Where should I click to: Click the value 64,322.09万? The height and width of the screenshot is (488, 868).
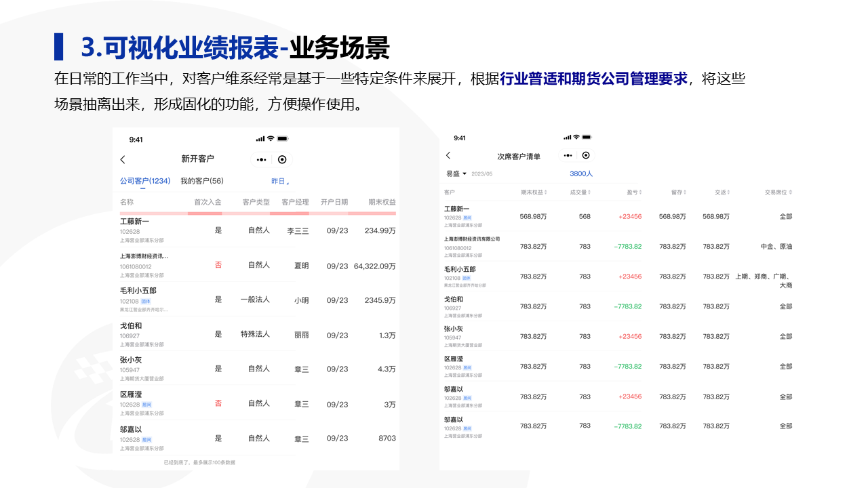[375, 266]
